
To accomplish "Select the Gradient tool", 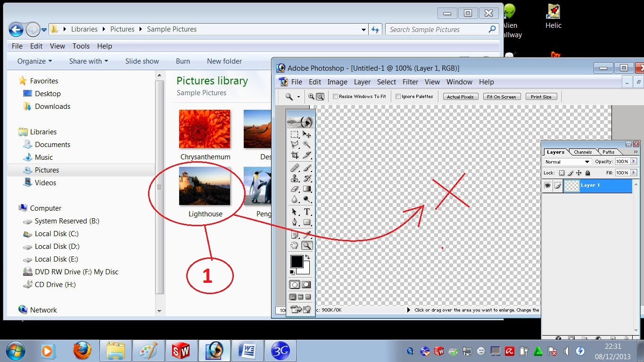I will 307,189.
